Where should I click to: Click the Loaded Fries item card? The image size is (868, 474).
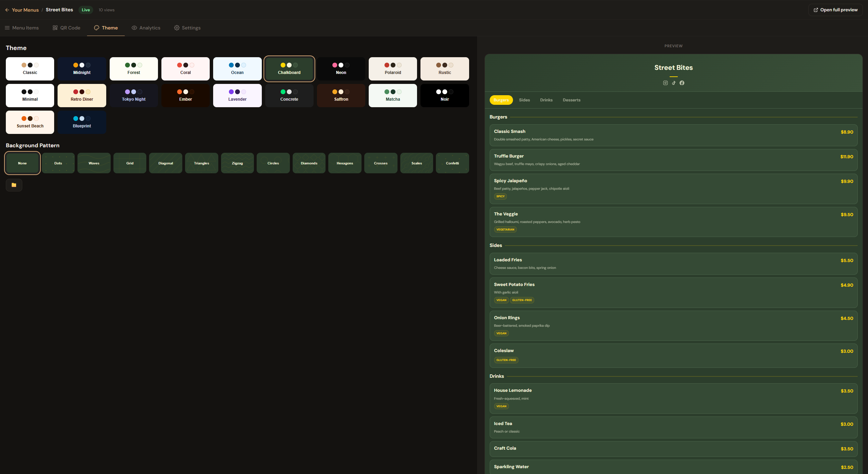click(673, 264)
